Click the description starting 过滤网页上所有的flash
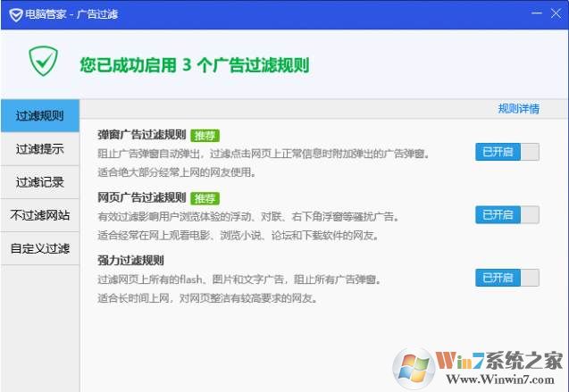569x392 pixels. coord(239,279)
